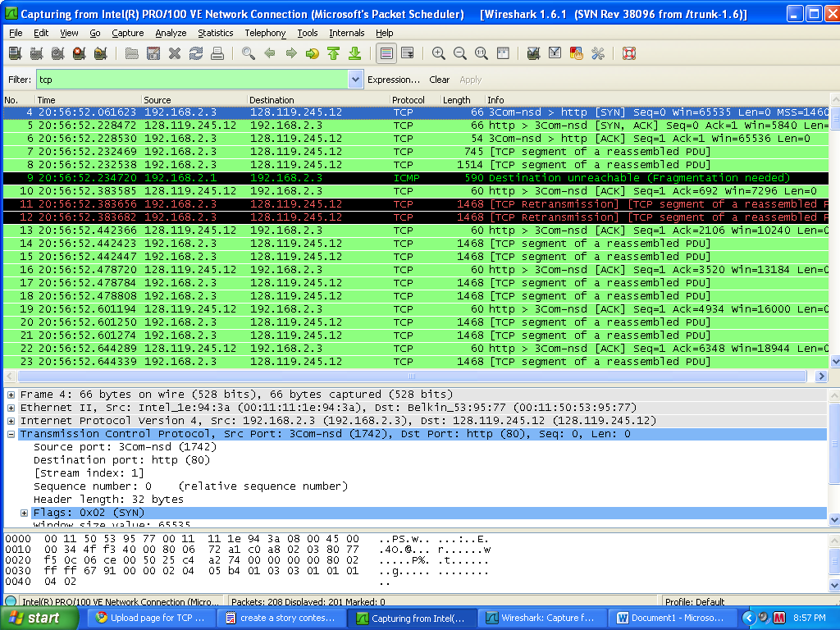Jump to last packet icon

pos(354,53)
